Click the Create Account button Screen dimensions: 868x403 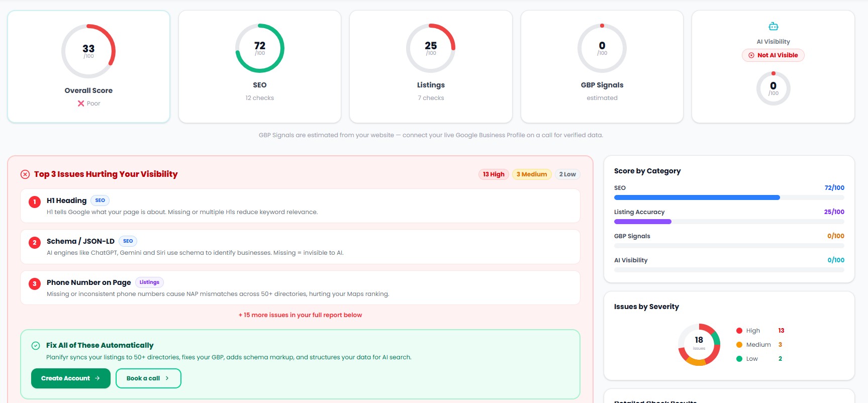coord(71,378)
